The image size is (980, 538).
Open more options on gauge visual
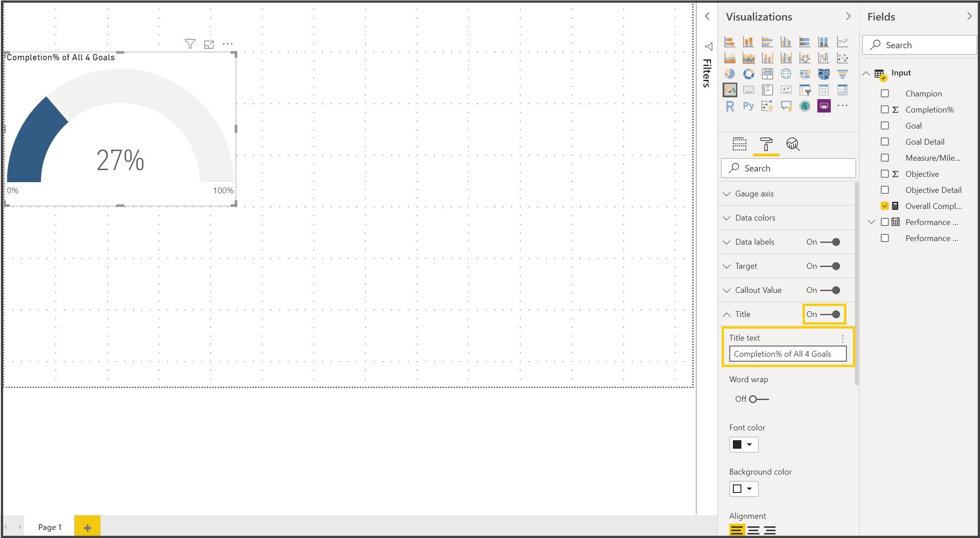[227, 44]
